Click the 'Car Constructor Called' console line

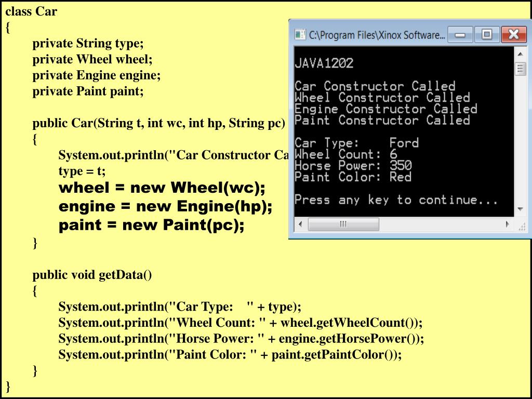pyautogui.click(x=375, y=86)
